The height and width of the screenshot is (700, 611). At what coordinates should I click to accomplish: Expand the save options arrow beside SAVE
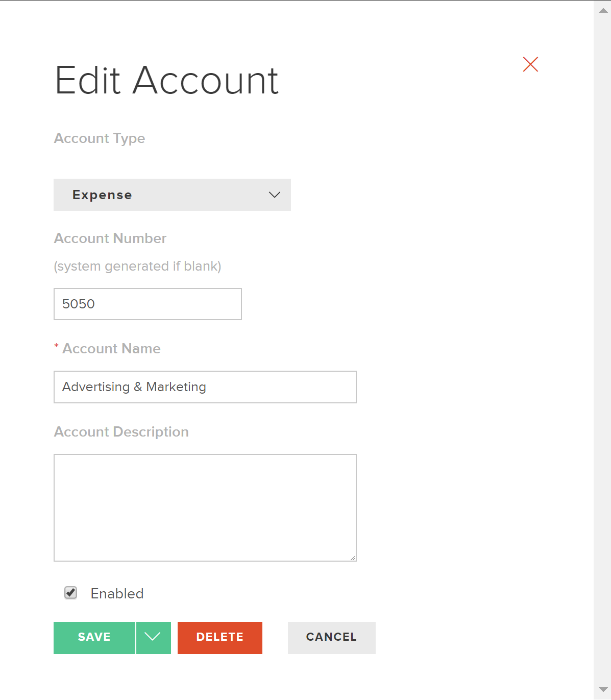tap(153, 638)
